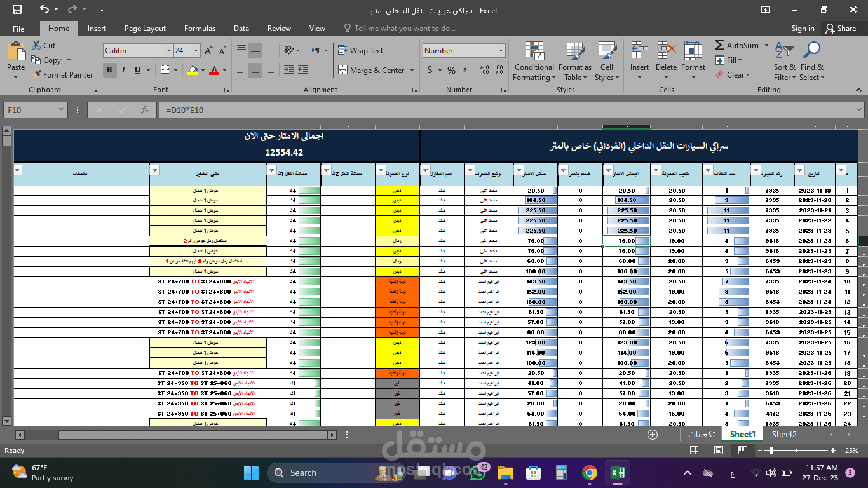Enable italic formatting

click(x=123, y=70)
